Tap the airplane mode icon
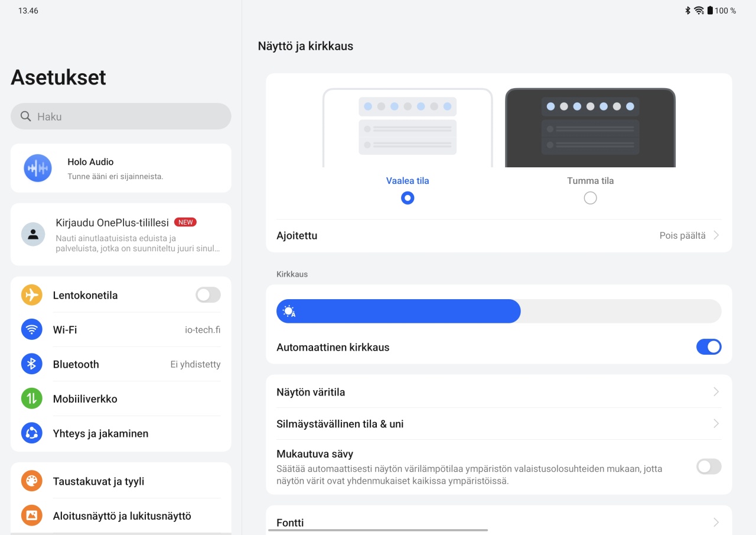The width and height of the screenshot is (756, 535). click(x=32, y=295)
